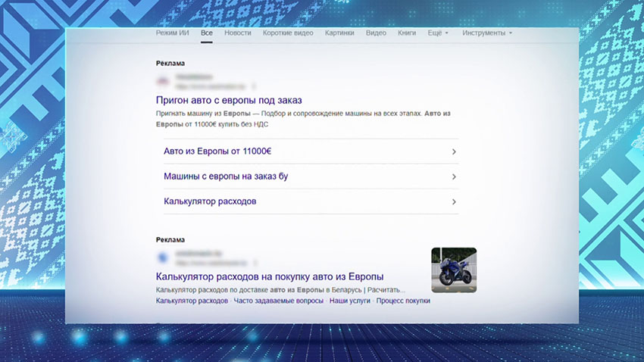This screenshot has width=644, height=362.
Task: Select the 'Новости' search tab
Action: [238, 33]
